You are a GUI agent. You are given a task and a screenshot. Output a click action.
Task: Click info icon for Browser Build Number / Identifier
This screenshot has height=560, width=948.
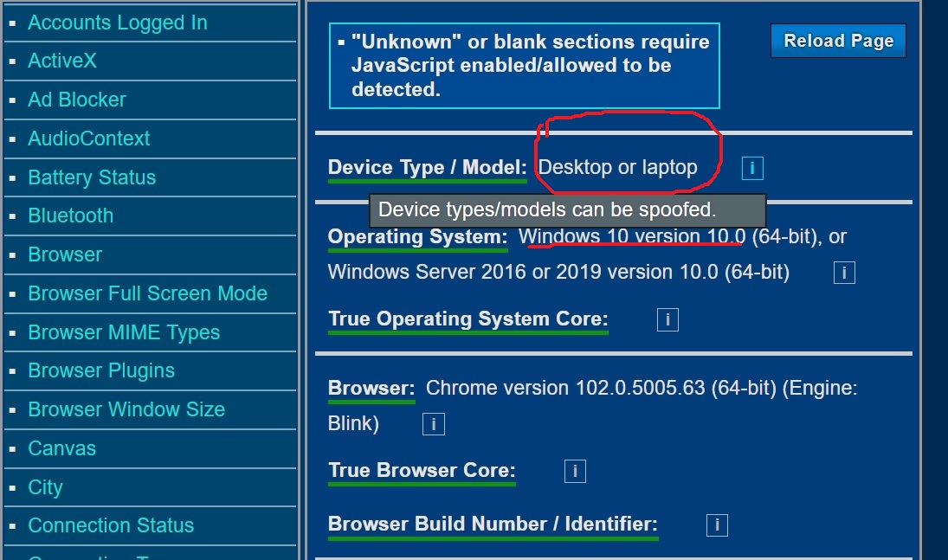point(717,525)
